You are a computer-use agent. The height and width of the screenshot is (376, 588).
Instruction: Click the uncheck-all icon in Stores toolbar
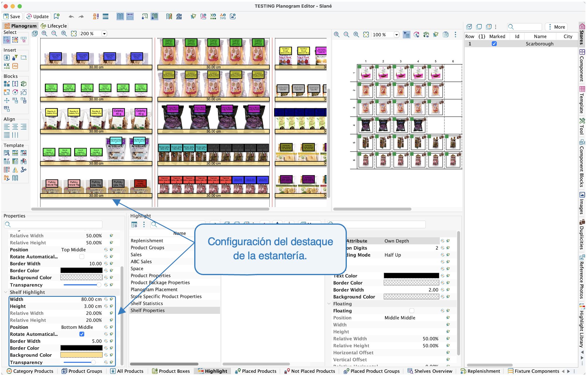[479, 27]
